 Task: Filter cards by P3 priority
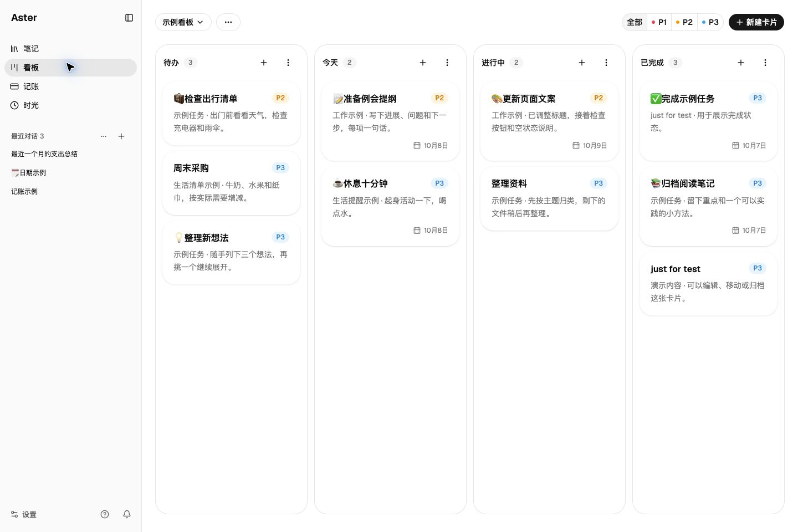pos(710,22)
